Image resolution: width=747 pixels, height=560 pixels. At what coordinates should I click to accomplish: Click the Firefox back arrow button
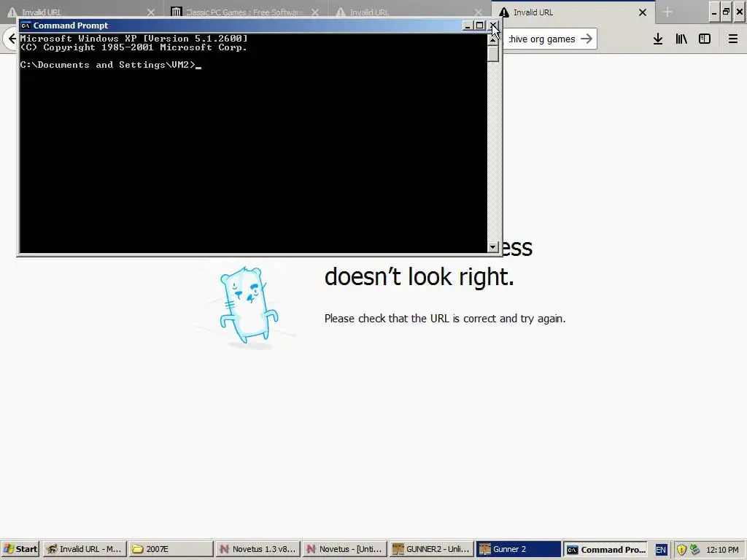[x=12, y=39]
